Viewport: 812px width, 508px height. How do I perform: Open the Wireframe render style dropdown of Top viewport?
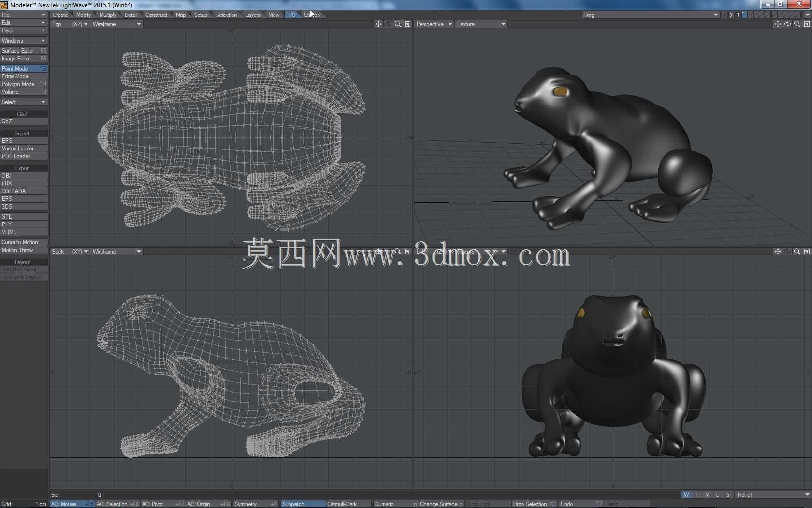point(116,24)
